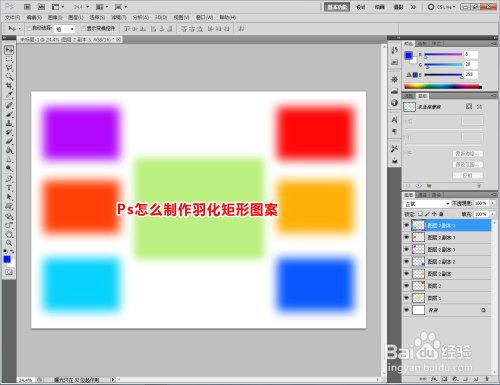Open the auto-select 组 dropdown
The height and width of the screenshot is (385, 500).
[x=65, y=29]
